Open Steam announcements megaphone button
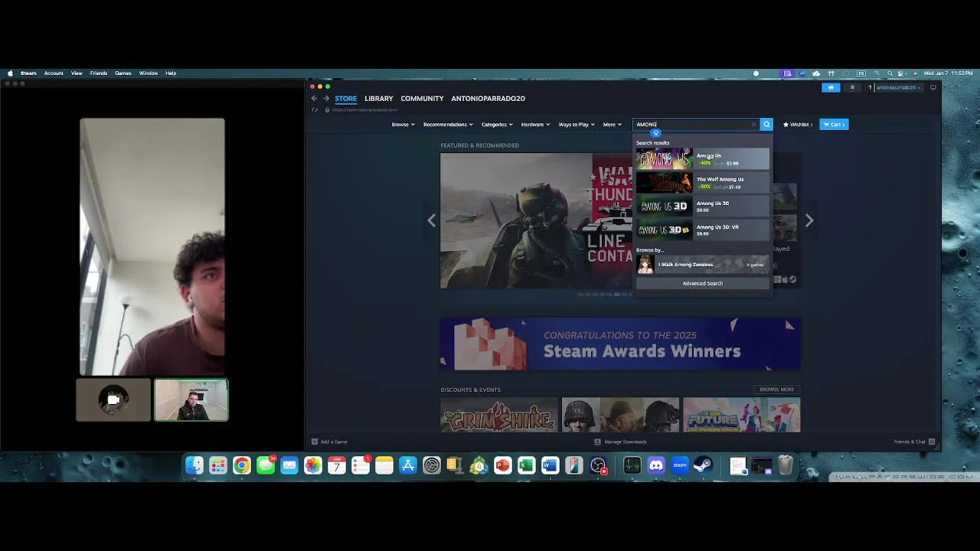This screenshot has width=980, height=551. coord(831,87)
